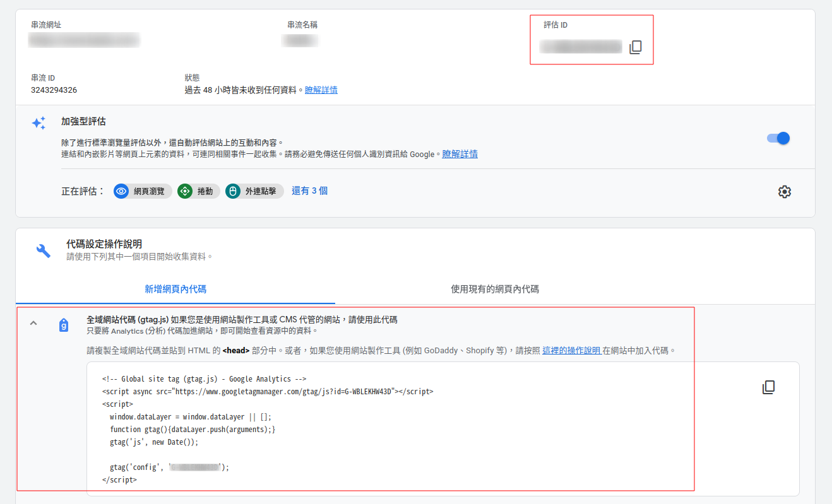The height and width of the screenshot is (504, 832).
Task: Turn off the 加強型評估 toggle
Action: point(778,138)
